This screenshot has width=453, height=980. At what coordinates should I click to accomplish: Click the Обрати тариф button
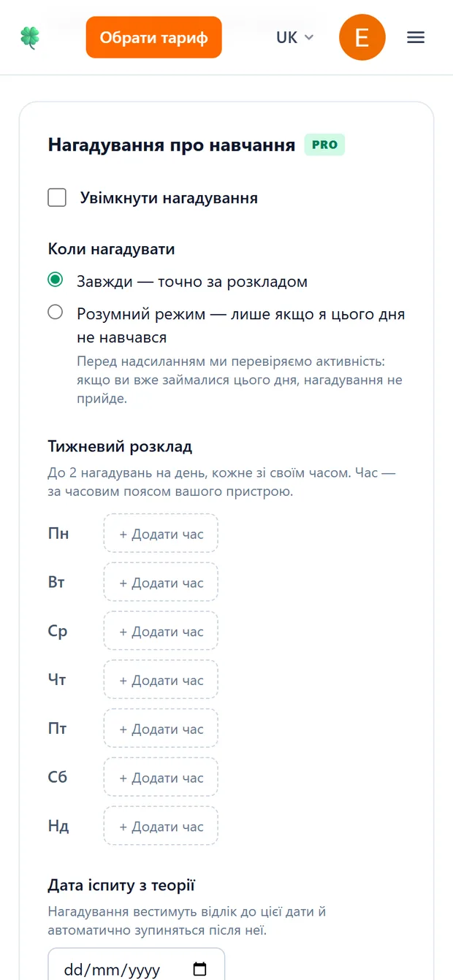[x=153, y=37]
